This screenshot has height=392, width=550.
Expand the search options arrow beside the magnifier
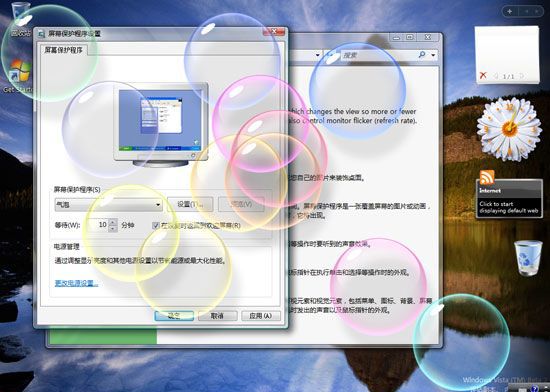tap(433, 55)
